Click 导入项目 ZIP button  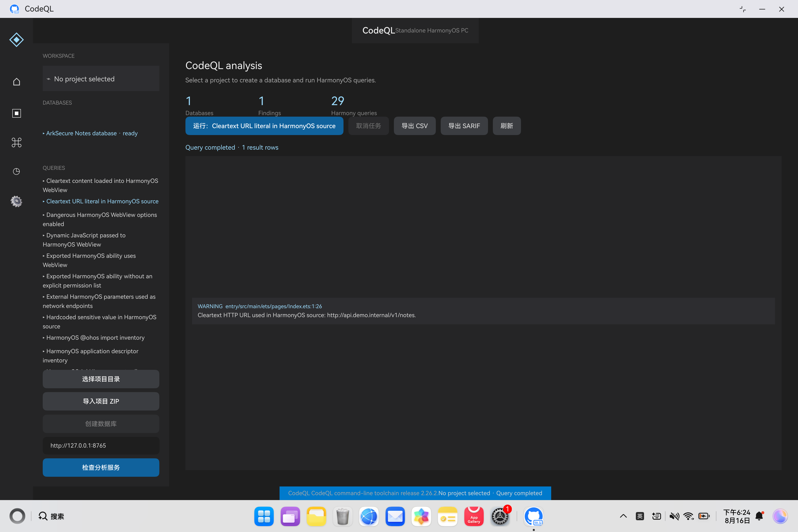101,401
